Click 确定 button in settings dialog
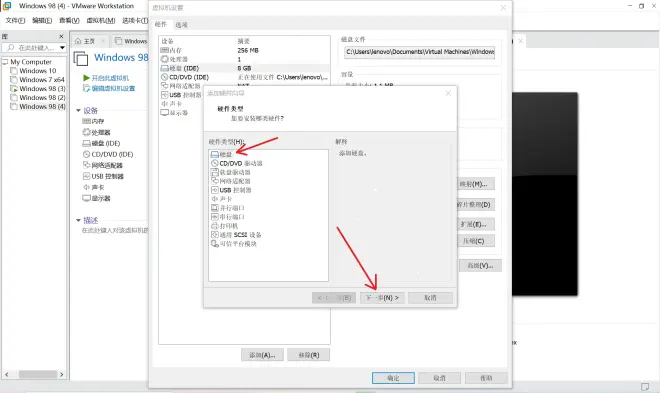Viewport: 660px width, 393px height. pos(393,378)
